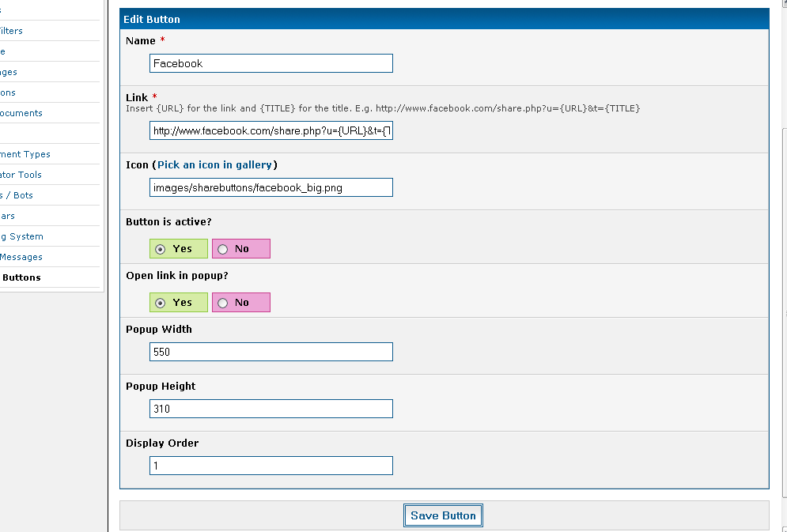Choose Yes for 'Open link in popup?'
This screenshot has height=532, width=787.
(161, 303)
